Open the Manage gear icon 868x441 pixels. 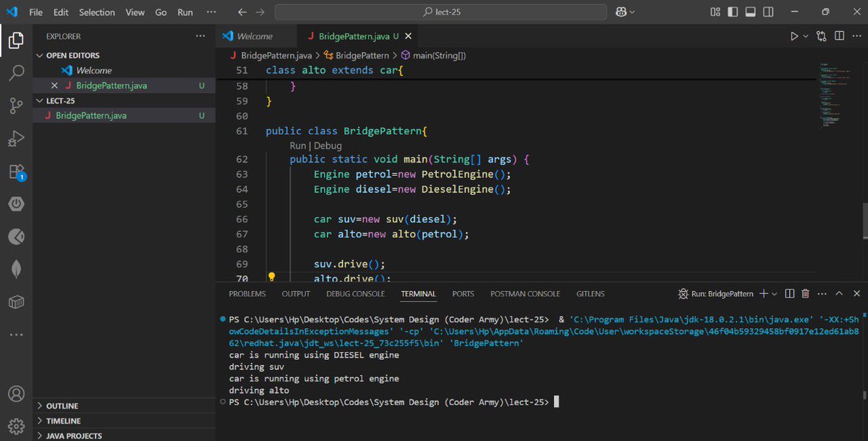(16, 425)
